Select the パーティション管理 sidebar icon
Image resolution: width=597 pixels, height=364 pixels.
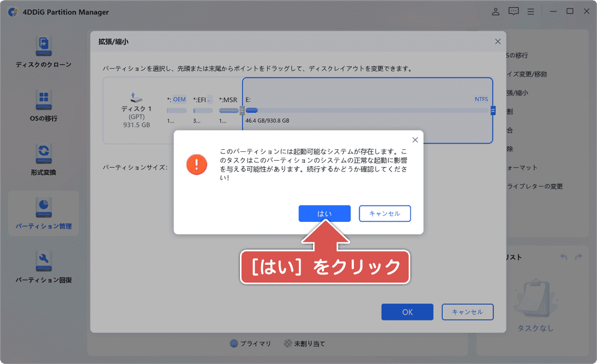[43, 213]
